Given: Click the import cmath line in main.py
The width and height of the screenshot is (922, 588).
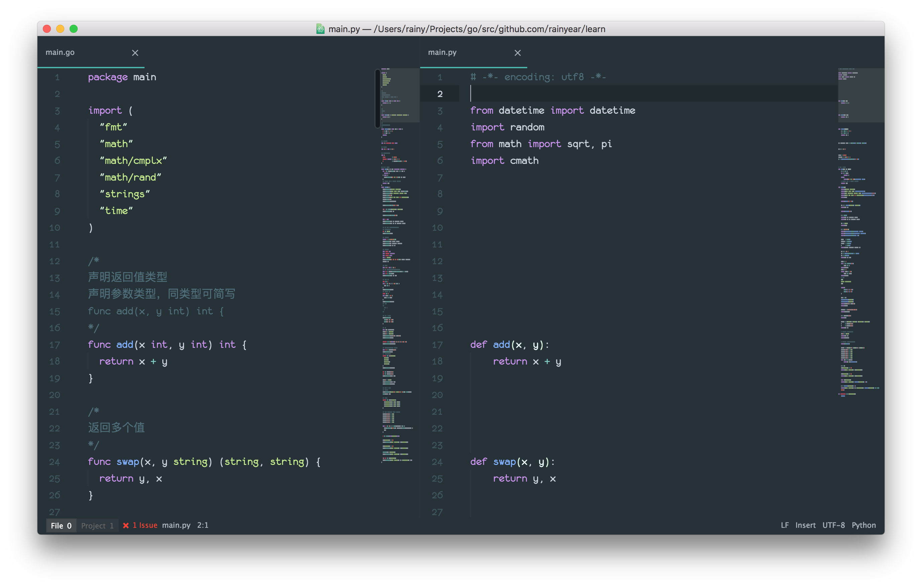Looking at the screenshot, I should pos(504,161).
